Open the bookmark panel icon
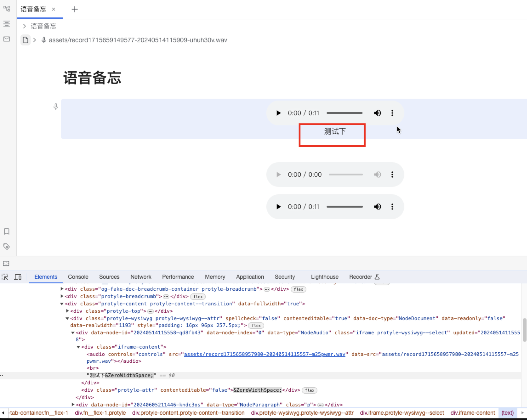 tap(7, 231)
